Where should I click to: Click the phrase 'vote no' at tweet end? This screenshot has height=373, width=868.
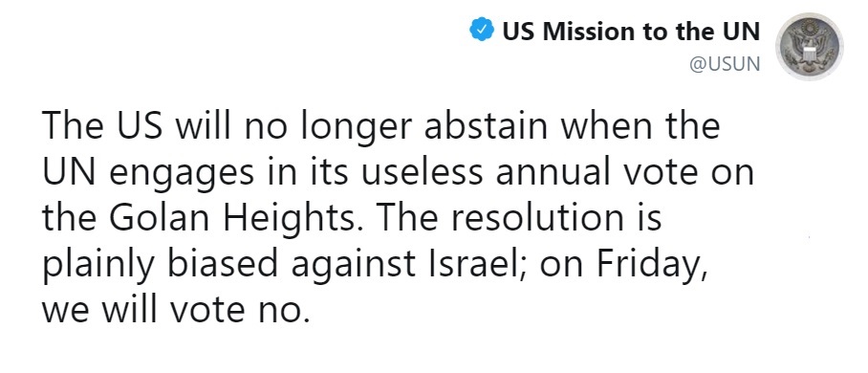coord(238,311)
